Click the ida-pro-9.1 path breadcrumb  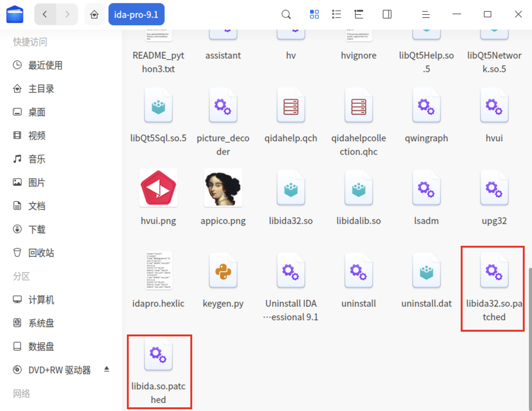pos(136,15)
